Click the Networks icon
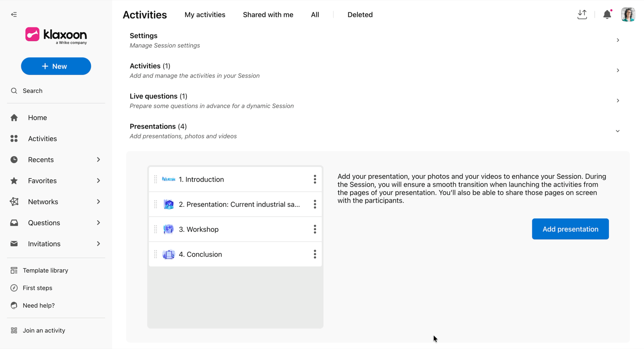 [14, 202]
